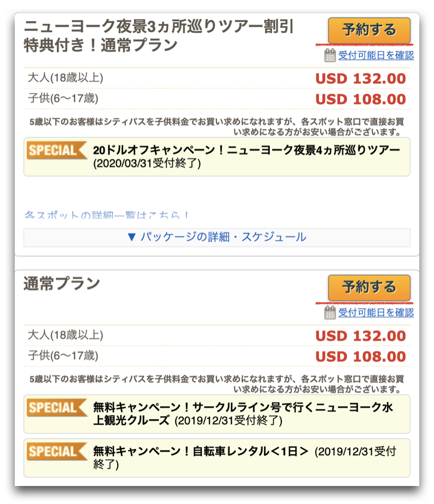Click USD 132.00 adult price in top plan
The image size is (434, 504).
360,79
